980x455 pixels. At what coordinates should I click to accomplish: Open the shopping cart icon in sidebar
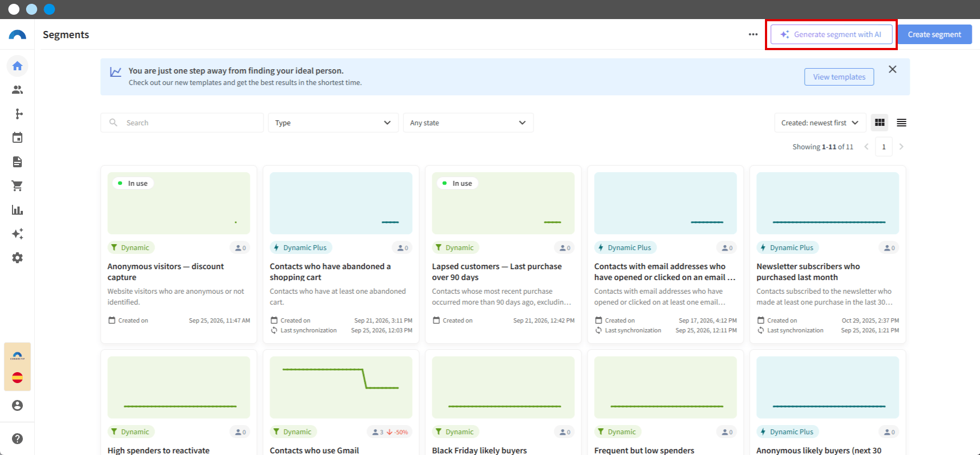tap(17, 186)
